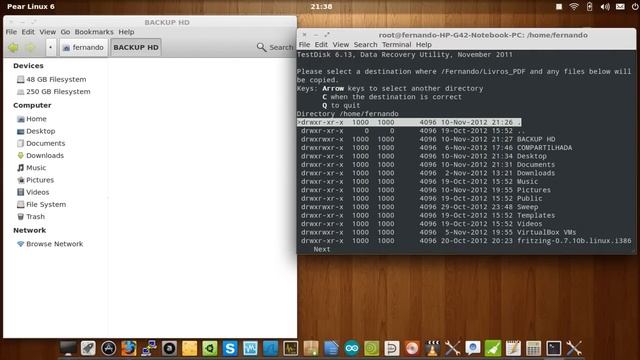The height and width of the screenshot is (360, 640).
Task: Open the mail indicator in the tray
Action: [620, 7]
